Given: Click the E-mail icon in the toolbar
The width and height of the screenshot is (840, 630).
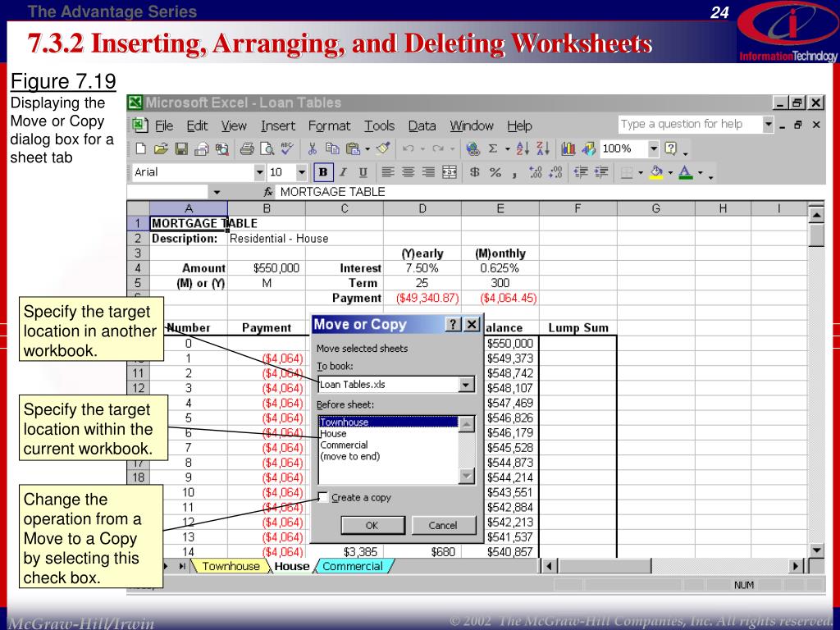Looking at the screenshot, I should coord(202,149).
